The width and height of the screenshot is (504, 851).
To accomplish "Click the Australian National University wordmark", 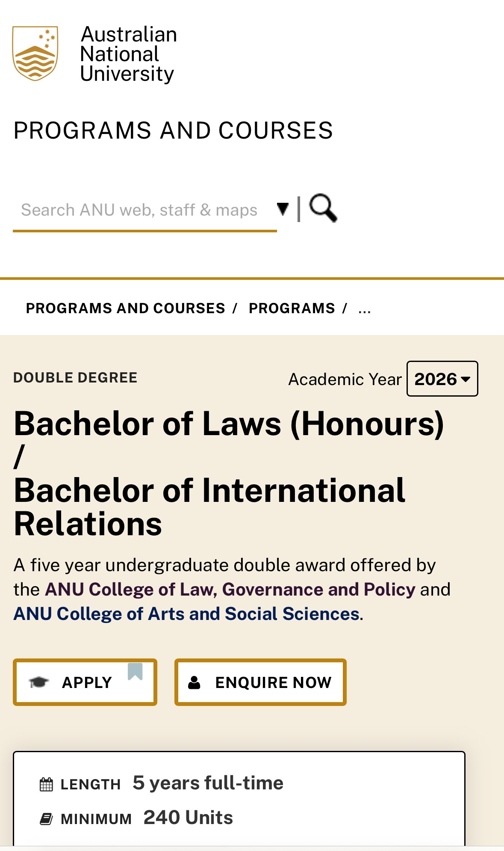I will [128, 54].
